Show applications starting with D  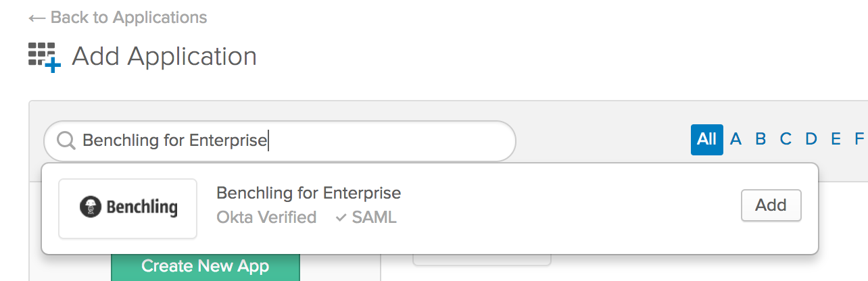pyautogui.click(x=811, y=139)
